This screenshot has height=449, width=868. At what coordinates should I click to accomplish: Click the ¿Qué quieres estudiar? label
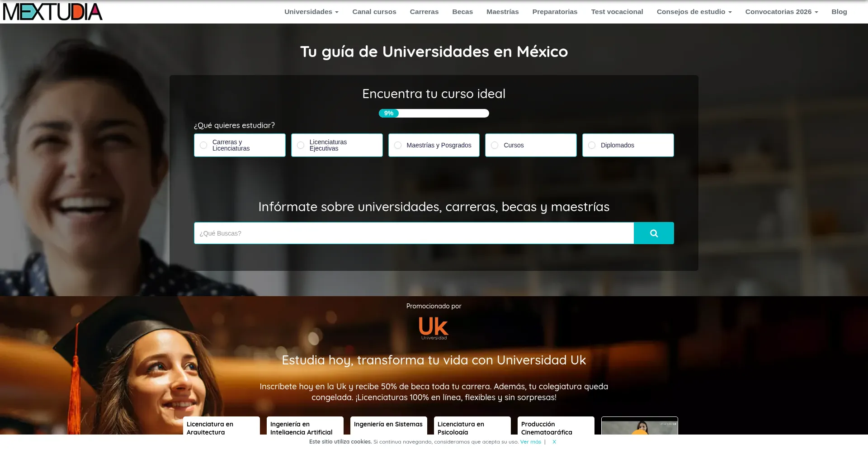click(234, 125)
